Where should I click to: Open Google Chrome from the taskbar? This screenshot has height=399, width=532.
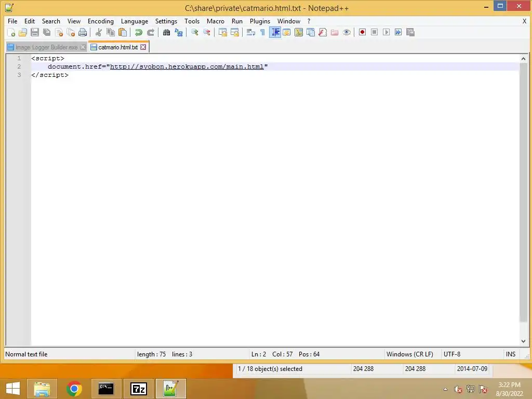tap(74, 389)
